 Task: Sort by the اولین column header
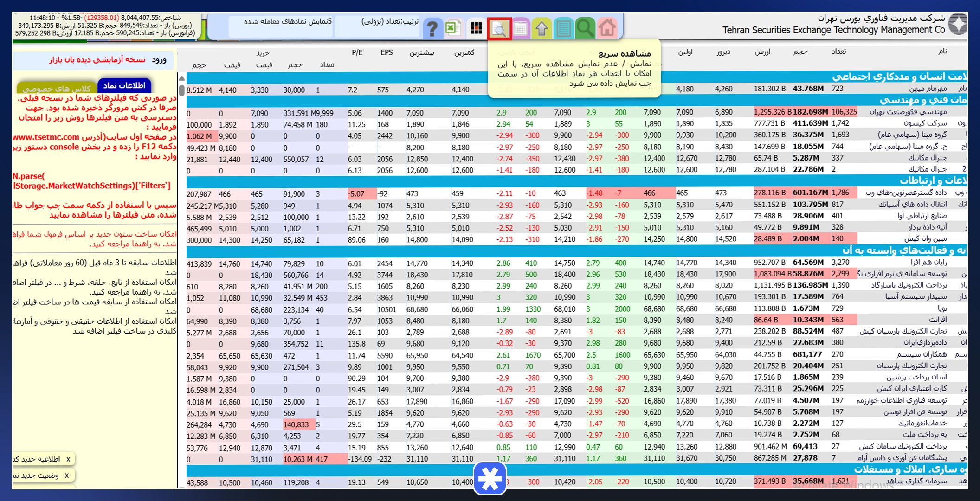(x=685, y=51)
